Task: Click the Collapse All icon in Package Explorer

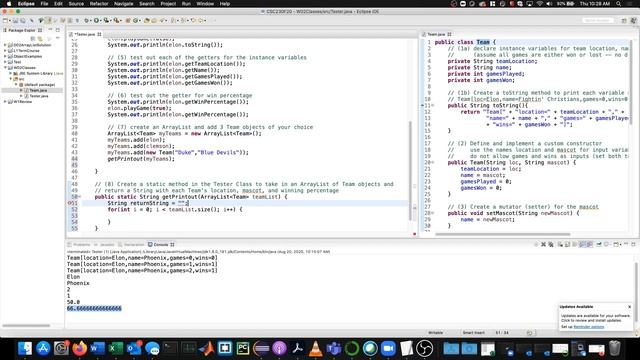Action: click(x=32, y=38)
